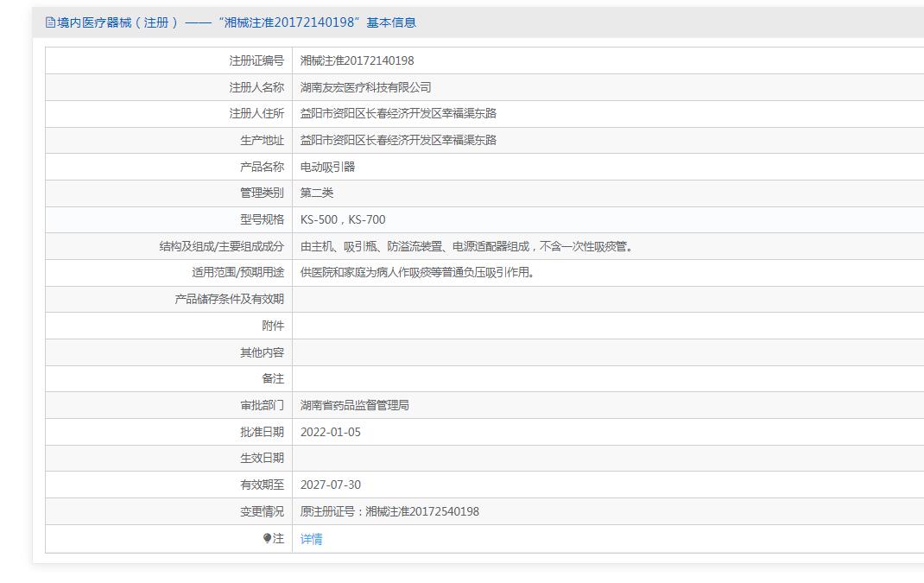Click the 变更情况 row label

(x=262, y=511)
